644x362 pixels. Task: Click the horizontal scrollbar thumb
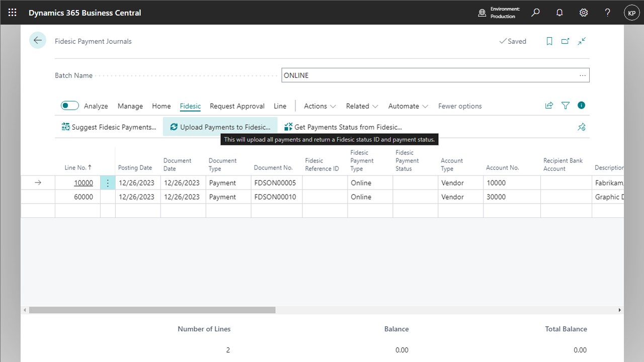click(x=152, y=310)
